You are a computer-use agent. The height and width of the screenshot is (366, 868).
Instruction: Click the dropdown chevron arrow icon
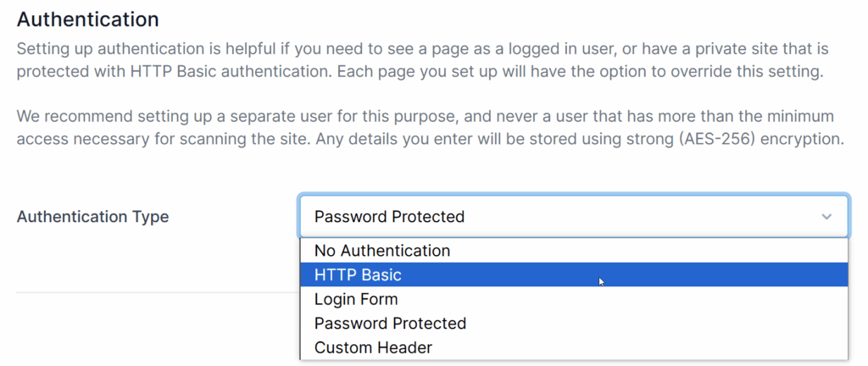826,217
